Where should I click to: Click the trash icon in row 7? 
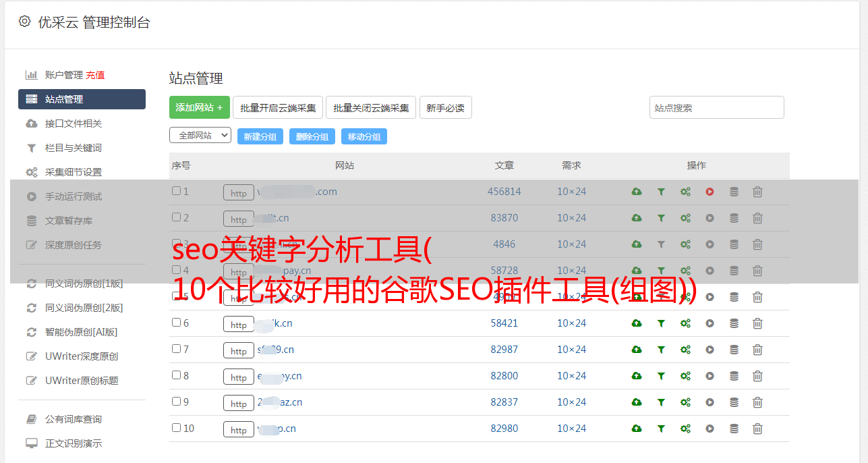coord(757,350)
